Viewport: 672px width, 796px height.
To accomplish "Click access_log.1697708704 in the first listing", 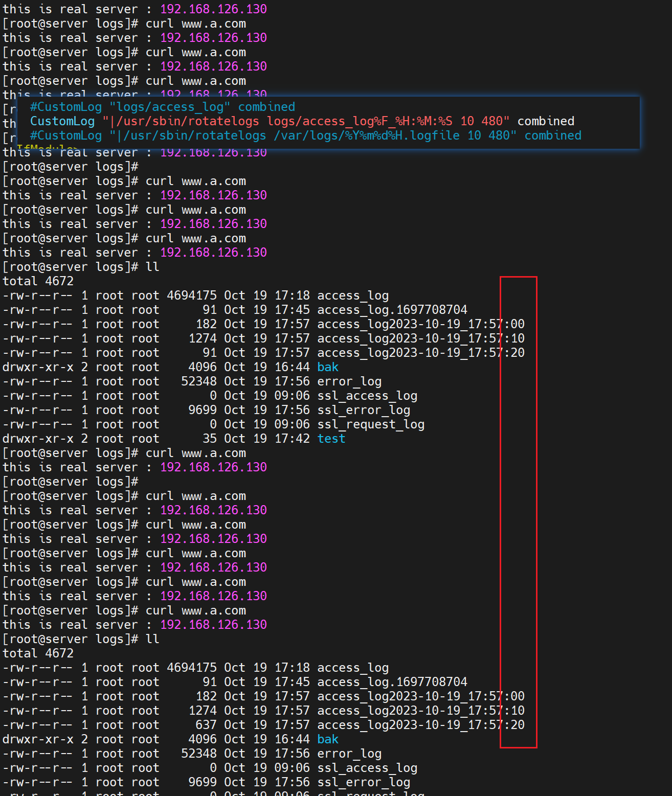I will [x=392, y=310].
